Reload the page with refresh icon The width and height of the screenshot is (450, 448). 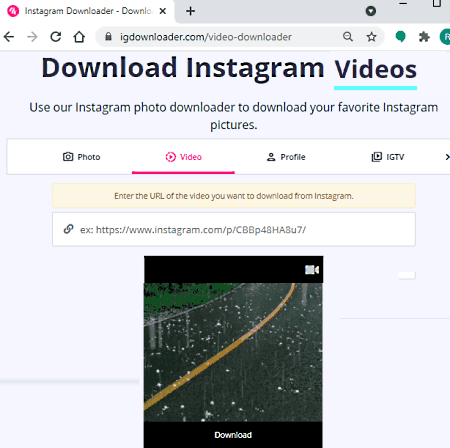(56, 37)
